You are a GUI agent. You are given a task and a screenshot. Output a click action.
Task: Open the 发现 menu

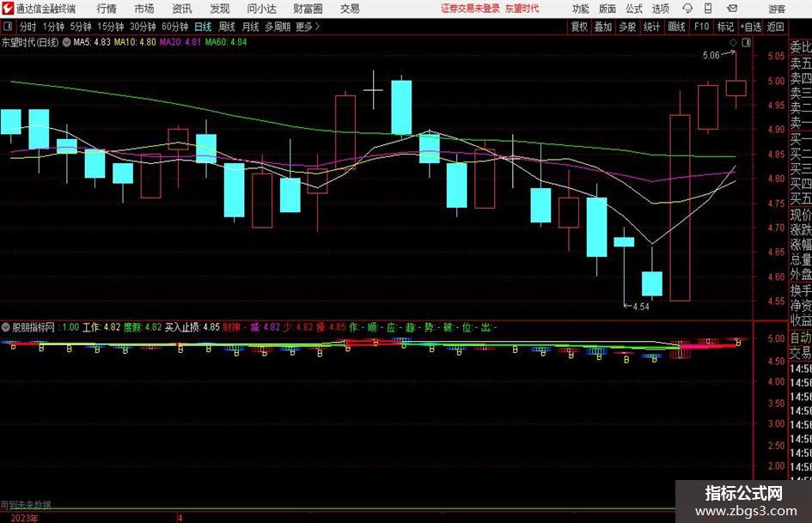click(x=220, y=9)
